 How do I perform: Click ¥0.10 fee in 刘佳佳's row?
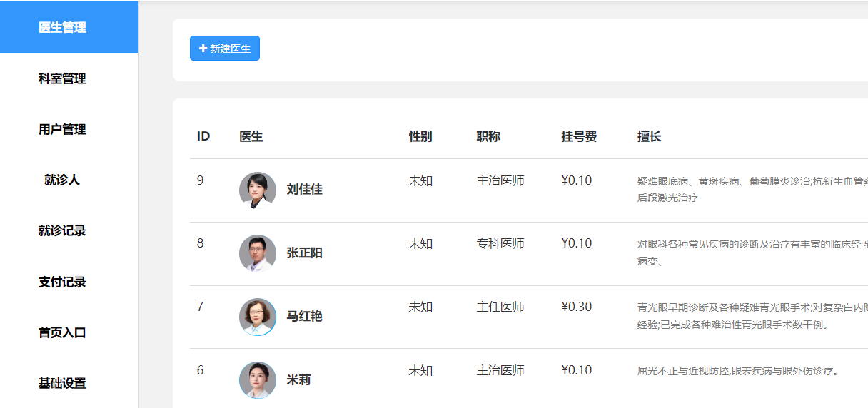tap(577, 180)
